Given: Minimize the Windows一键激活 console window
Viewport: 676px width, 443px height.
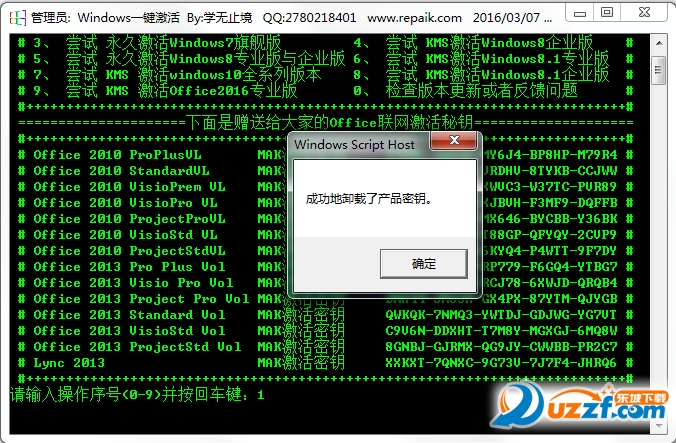Looking at the screenshot, I should coord(580,13).
